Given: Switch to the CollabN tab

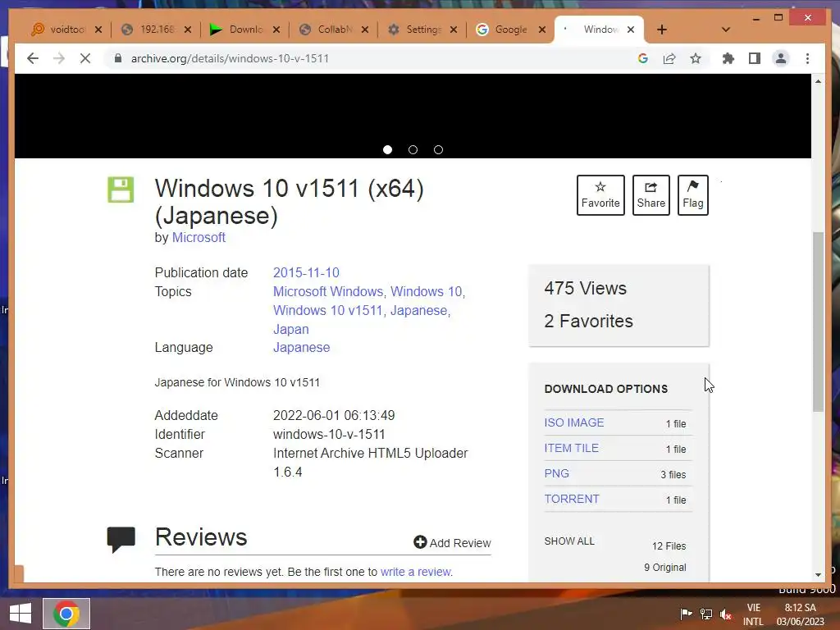Looking at the screenshot, I should pos(326,30).
